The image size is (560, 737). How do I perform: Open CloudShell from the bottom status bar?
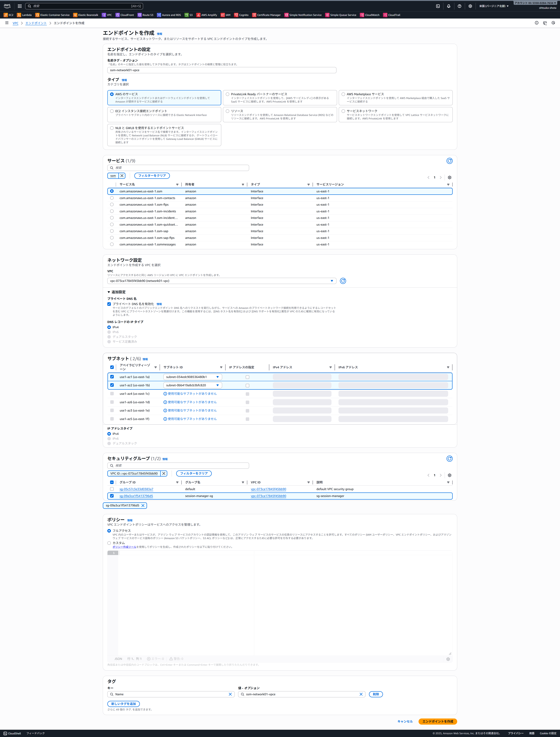coord(12,733)
